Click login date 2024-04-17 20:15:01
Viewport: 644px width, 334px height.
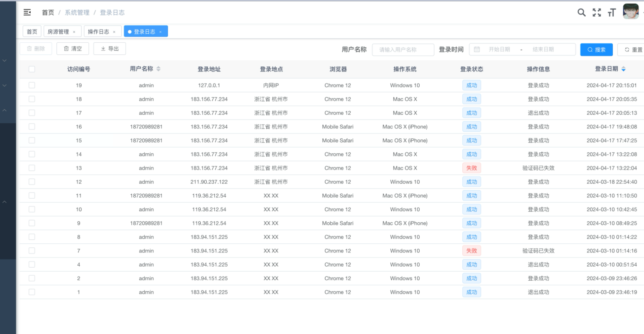[612, 85]
